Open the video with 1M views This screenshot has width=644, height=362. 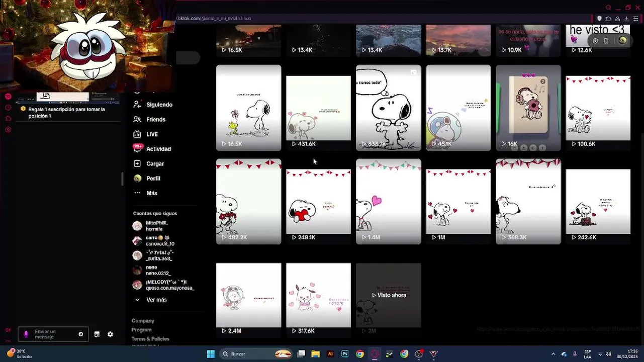point(458,202)
